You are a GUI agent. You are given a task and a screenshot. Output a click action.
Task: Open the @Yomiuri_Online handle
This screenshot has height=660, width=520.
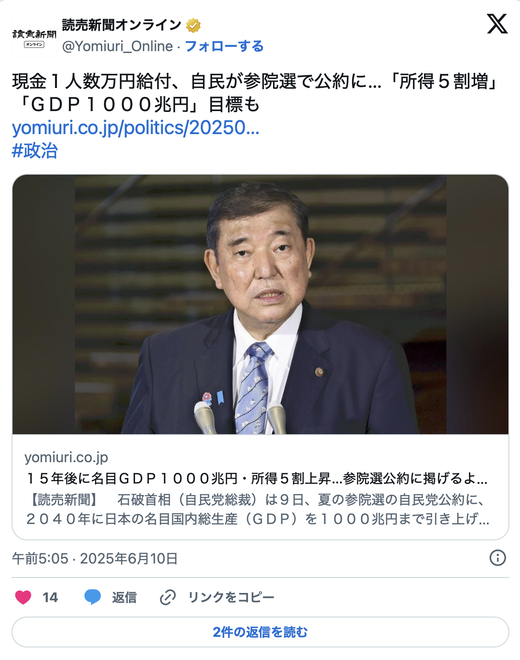(x=117, y=46)
